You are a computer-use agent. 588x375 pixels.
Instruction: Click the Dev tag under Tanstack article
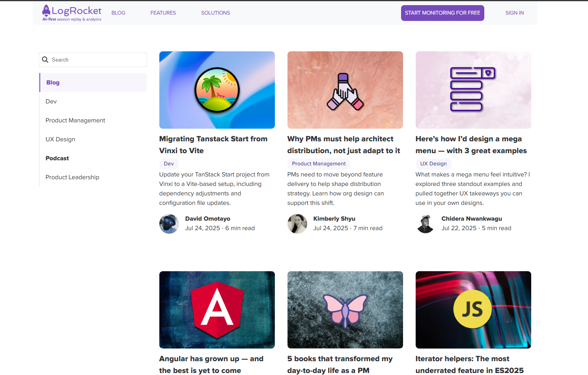[169, 164]
